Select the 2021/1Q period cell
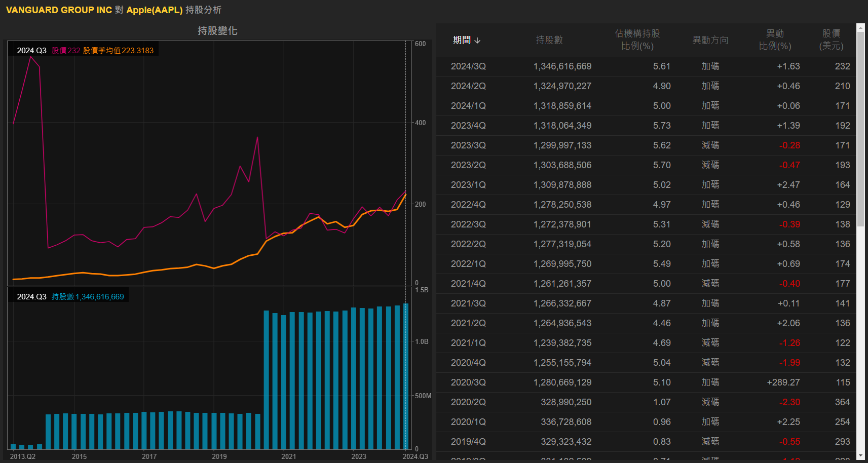This screenshot has height=463, width=868. click(x=468, y=343)
